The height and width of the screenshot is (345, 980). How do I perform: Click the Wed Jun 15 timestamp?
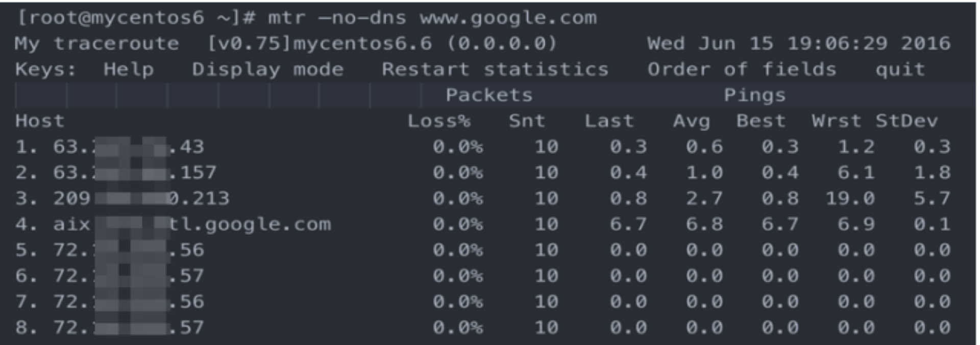(x=799, y=43)
